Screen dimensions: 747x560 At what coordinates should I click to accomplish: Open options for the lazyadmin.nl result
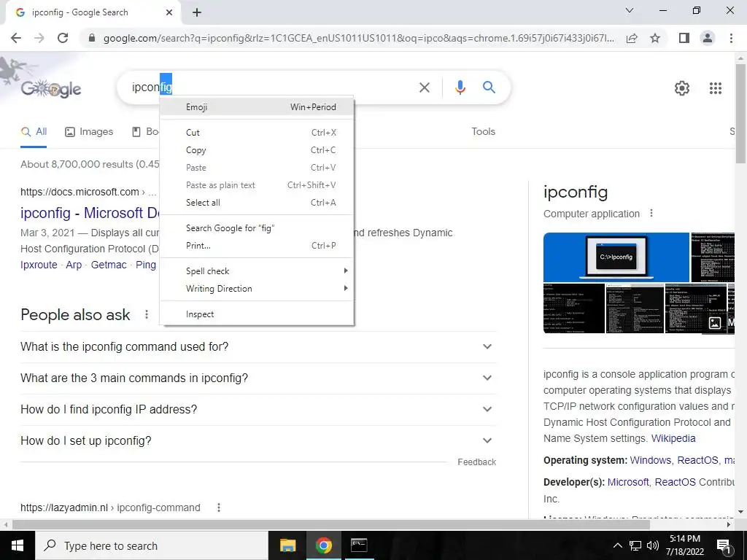click(x=219, y=507)
